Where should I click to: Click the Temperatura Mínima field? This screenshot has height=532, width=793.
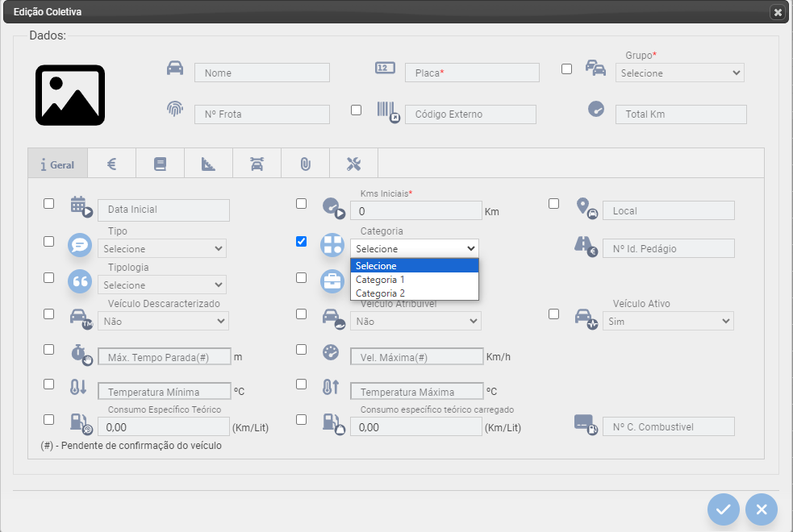click(x=165, y=392)
